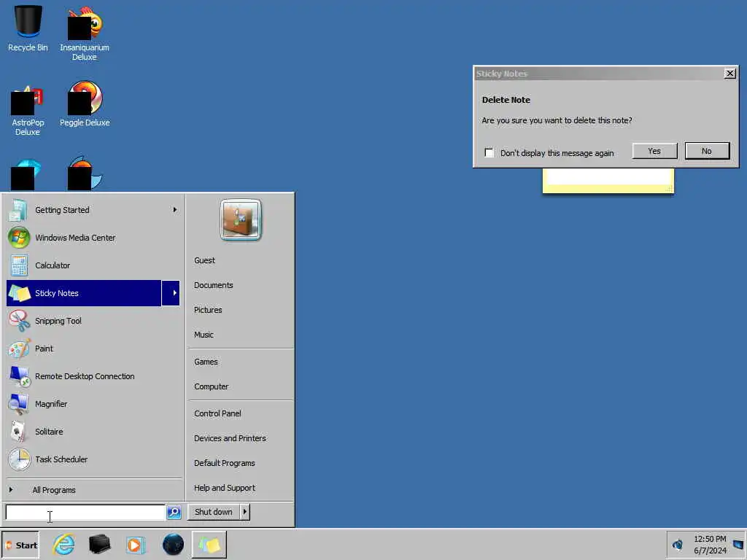The image size is (747, 560).
Task: Expand the Getting Started submenu arrow
Action: (175, 209)
